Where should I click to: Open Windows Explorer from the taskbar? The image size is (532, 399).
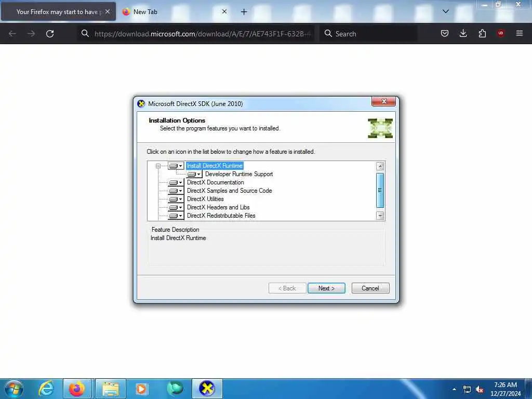pyautogui.click(x=111, y=389)
